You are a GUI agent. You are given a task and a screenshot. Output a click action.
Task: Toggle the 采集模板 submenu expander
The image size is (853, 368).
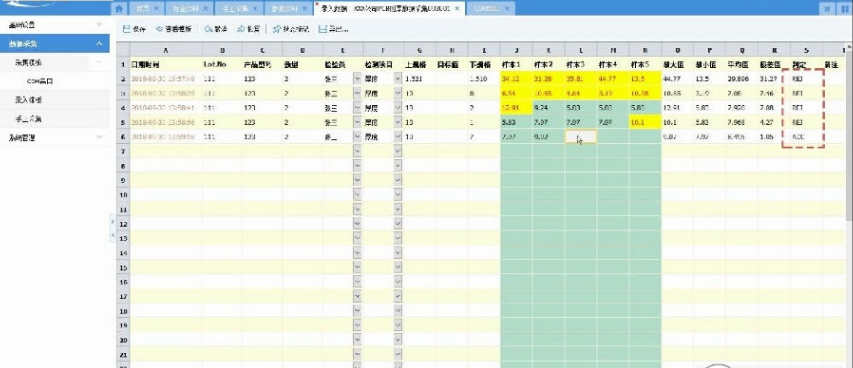coord(99,63)
